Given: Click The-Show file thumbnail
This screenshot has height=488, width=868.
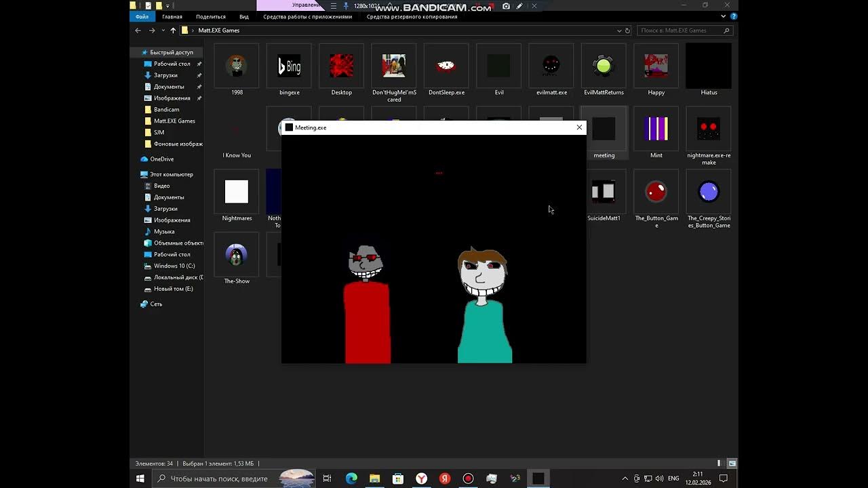Looking at the screenshot, I should click(x=237, y=256).
